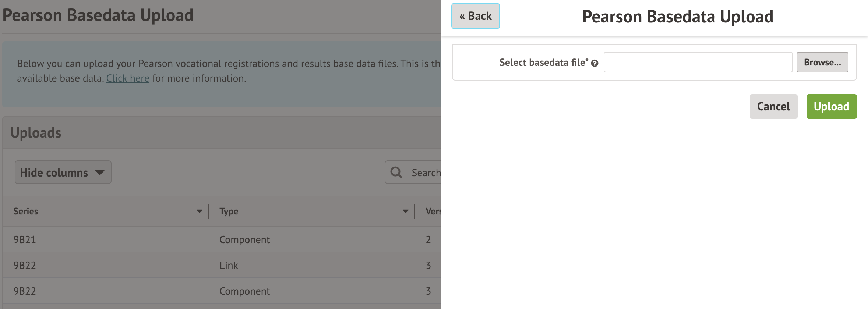Image resolution: width=868 pixels, height=309 pixels.
Task: Follow the Click here link
Action: click(128, 78)
